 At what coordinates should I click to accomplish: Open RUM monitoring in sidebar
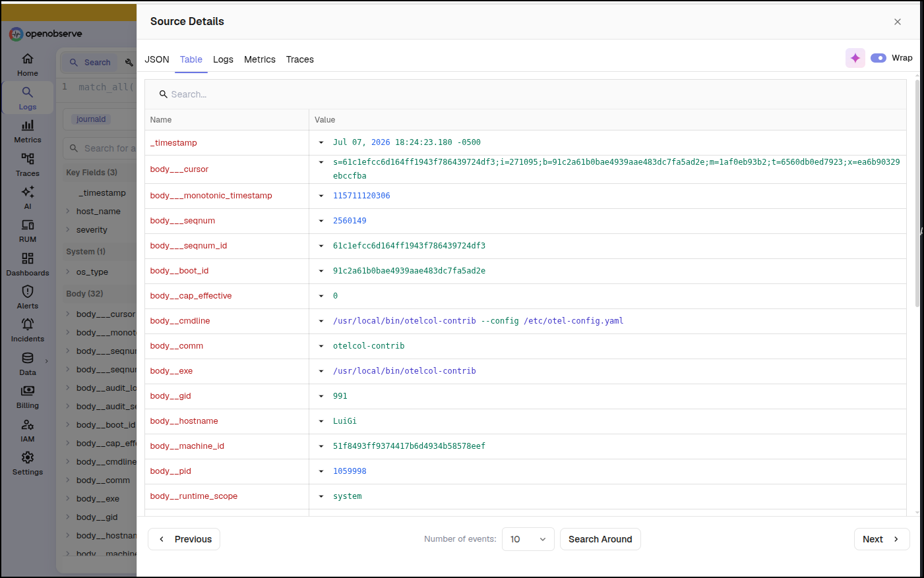point(28,231)
